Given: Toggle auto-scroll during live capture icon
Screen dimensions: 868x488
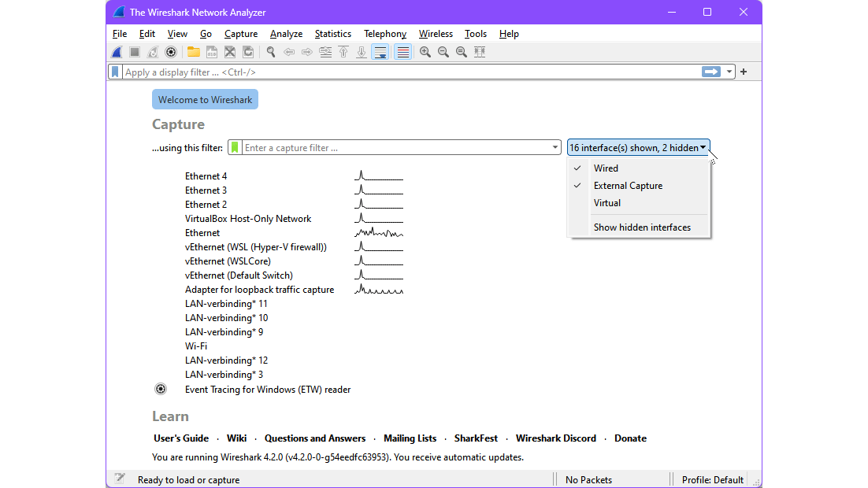Looking at the screenshot, I should (380, 52).
